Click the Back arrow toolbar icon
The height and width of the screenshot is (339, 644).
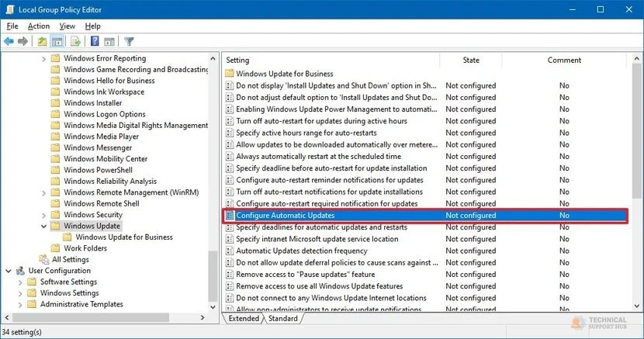[9, 41]
